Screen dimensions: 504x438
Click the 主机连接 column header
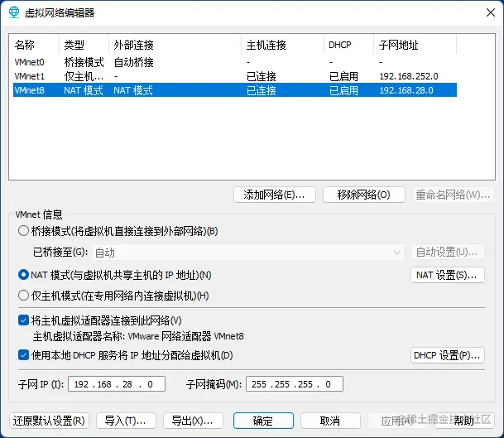coord(282,45)
